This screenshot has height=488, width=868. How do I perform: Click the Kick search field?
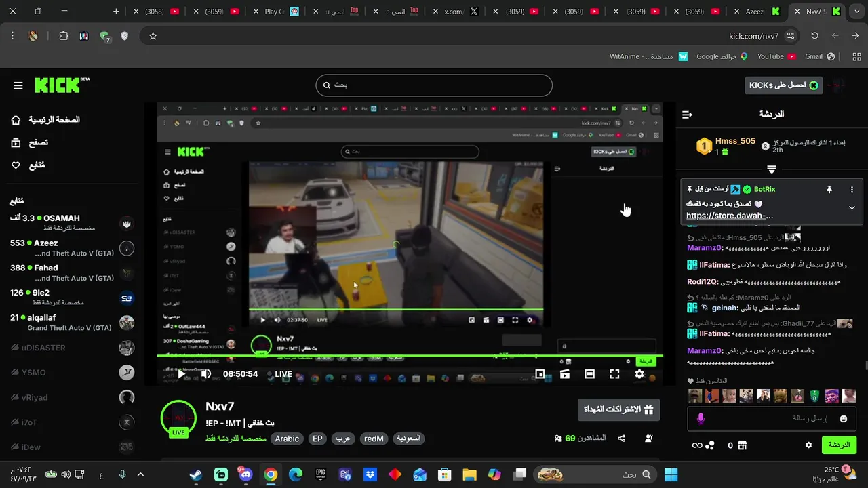point(434,85)
